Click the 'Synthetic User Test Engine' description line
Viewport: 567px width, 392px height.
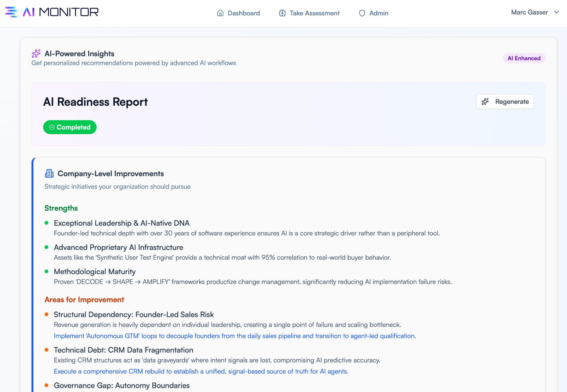(222, 258)
